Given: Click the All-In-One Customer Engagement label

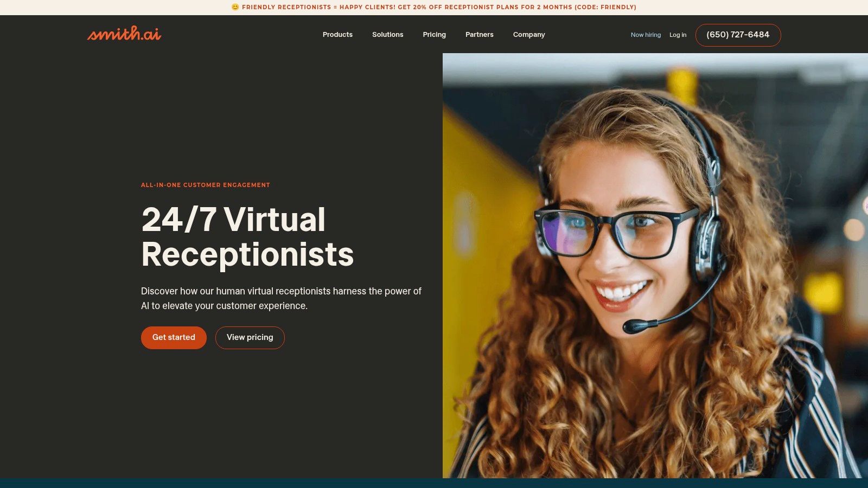Looking at the screenshot, I should pyautogui.click(x=205, y=185).
